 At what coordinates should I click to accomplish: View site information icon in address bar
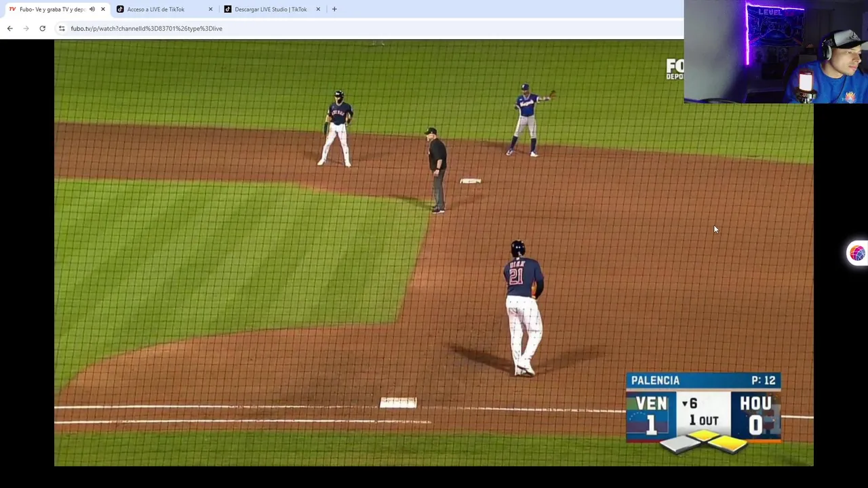(62, 28)
